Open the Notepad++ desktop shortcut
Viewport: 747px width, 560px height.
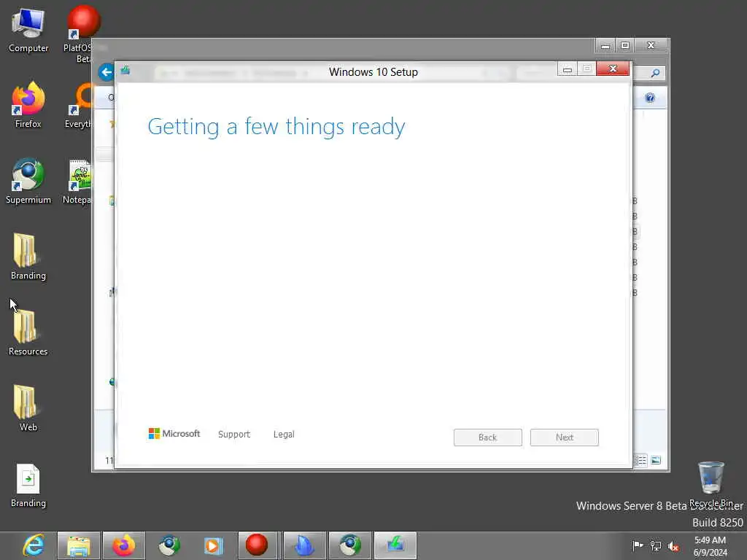[x=77, y=182]
